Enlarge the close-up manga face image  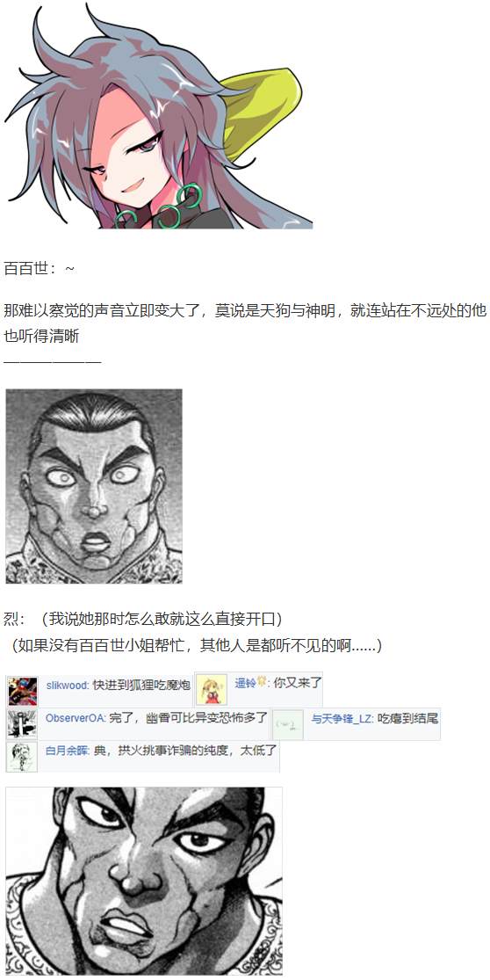pos(144,881)
